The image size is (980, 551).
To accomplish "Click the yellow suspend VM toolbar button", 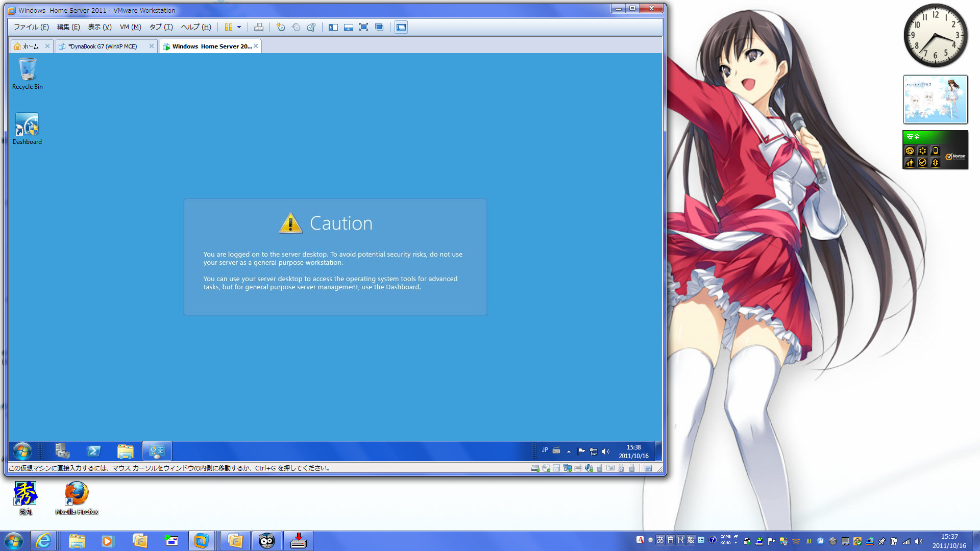I will 229,27.
